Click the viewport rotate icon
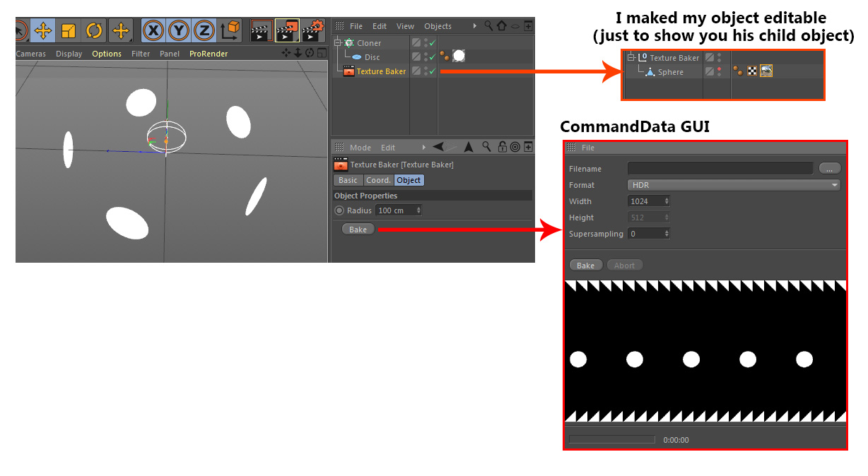 click(310, 53)
